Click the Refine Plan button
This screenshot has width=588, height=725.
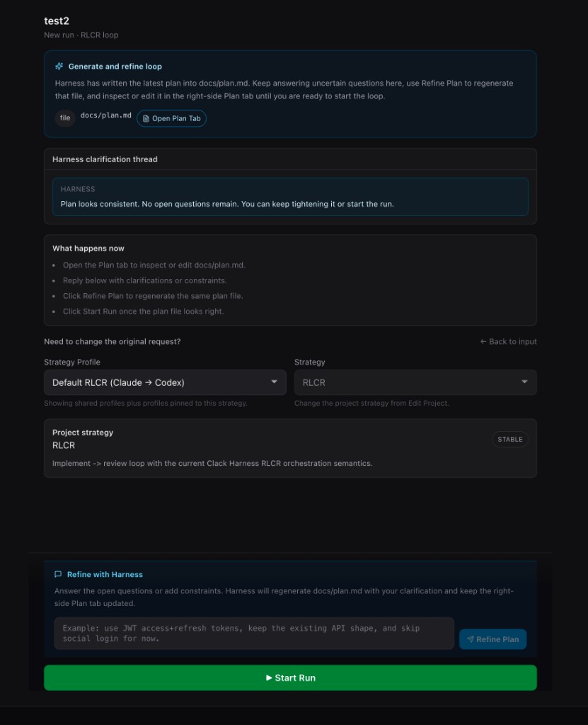[492, 639]
